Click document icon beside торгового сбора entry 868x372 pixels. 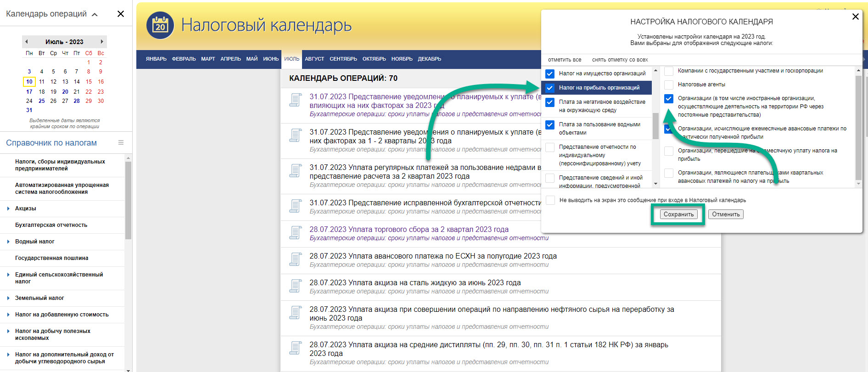coord(296,232)
